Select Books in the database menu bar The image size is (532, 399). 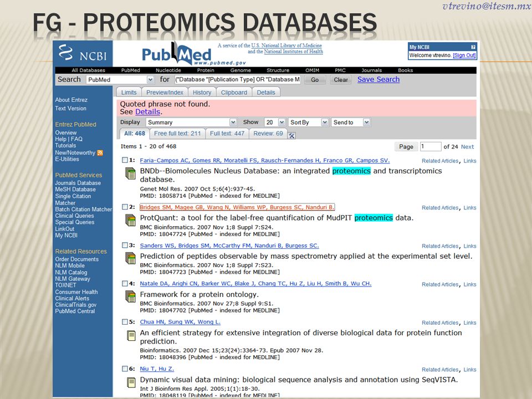(406, 70)
